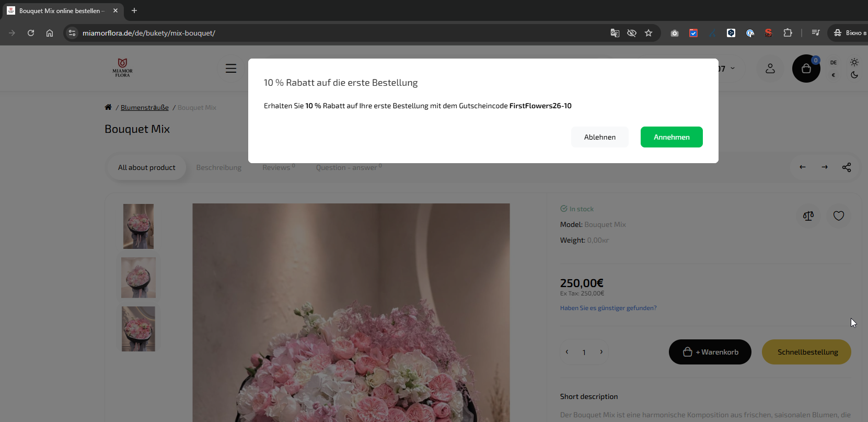Viewport: 868px width, 422px height.
Task: Decrease quantity with left chevron
Action: click(567, 352)
